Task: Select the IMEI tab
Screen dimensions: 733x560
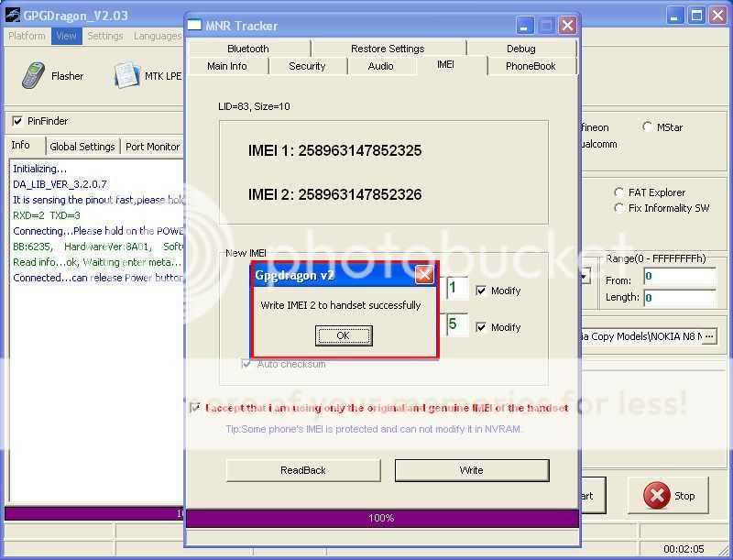Action: click(x=445, y=64)
